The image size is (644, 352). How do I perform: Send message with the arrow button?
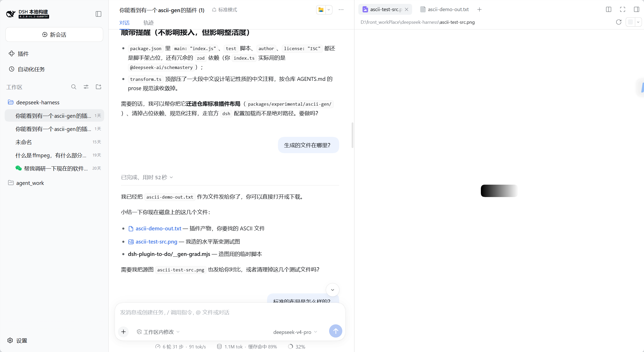tap(336, 331)
